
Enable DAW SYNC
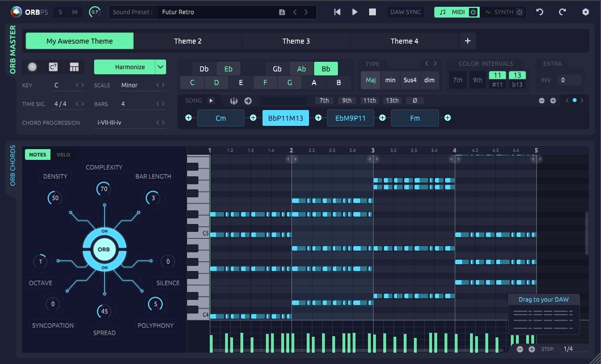pyautogui.click(x=405, y=12)
